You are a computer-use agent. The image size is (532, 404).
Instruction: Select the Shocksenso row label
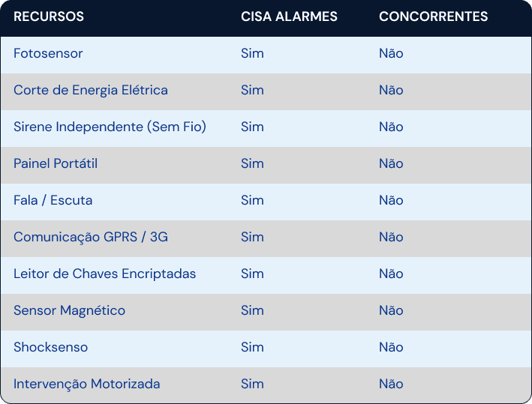click(x=50, y=347)
